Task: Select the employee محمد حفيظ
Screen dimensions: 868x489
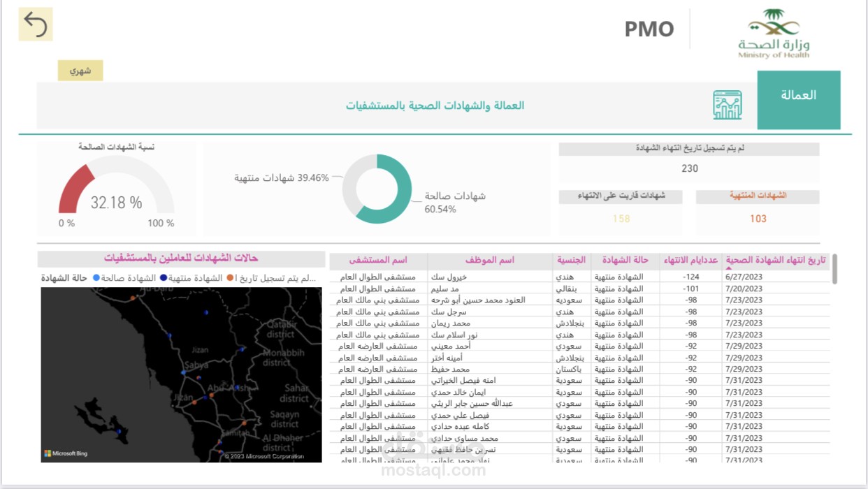Action: click(450, 369)
